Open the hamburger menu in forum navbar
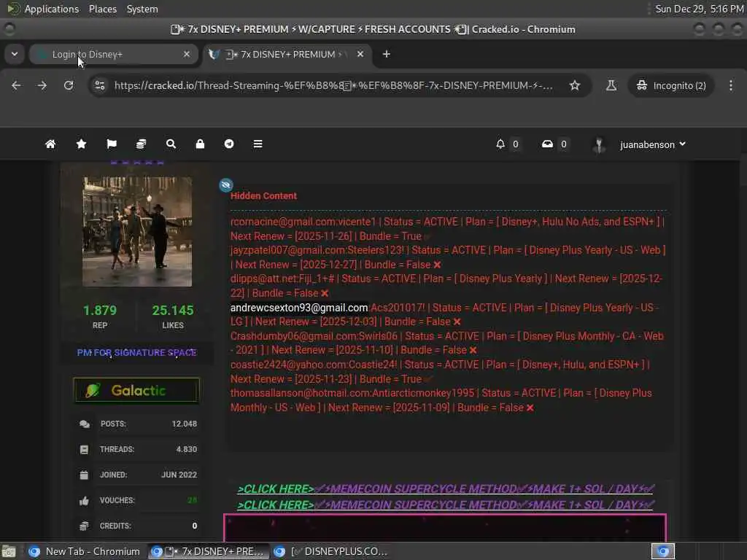 (258, 144)
